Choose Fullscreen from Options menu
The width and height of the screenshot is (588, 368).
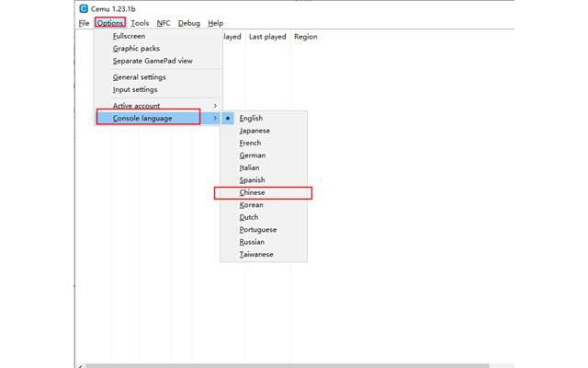coord(158,36)
